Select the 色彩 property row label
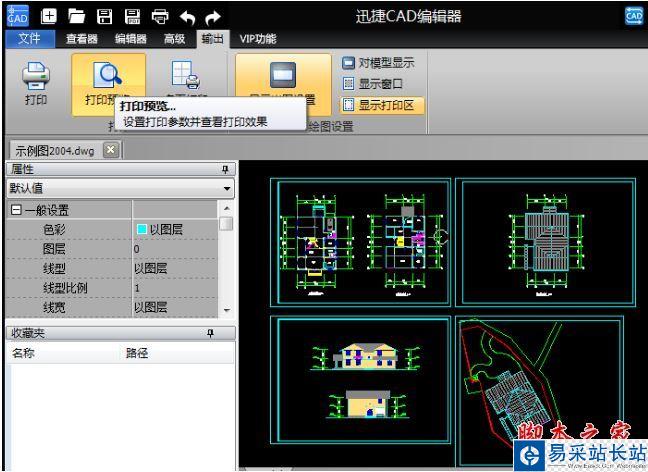Viewport: 648px width, 472px height. 55,229
